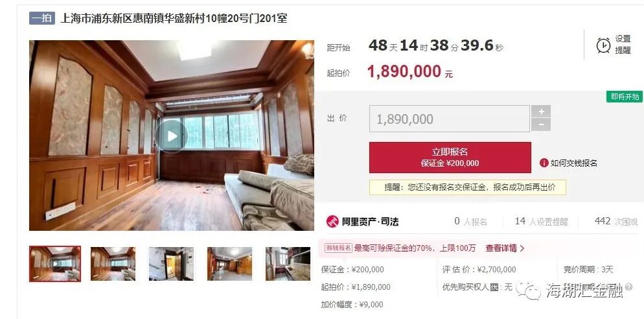
Task: Play the property video
Action: (172, 136)
